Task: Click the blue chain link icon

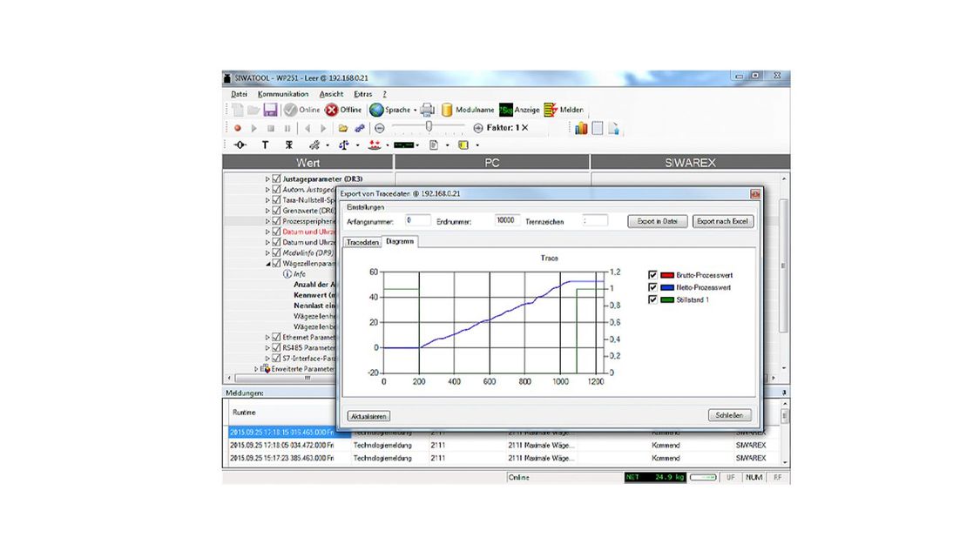Action: point(360,128)
